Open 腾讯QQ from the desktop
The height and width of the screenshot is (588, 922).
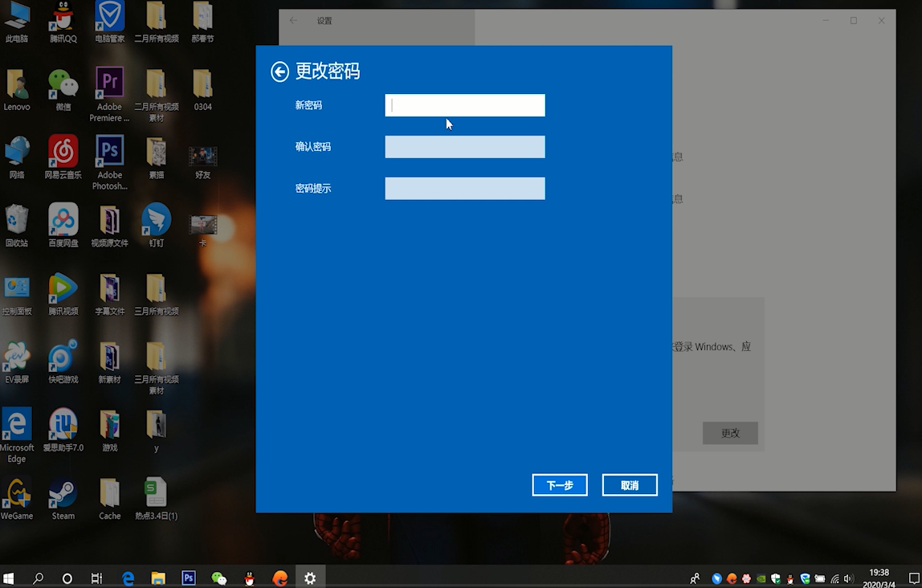pyautogui.click(x=63, y=16)
